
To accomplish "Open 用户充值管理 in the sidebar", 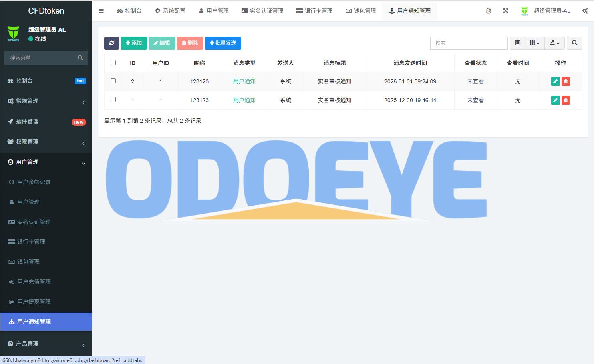I will tap(34, 282).
